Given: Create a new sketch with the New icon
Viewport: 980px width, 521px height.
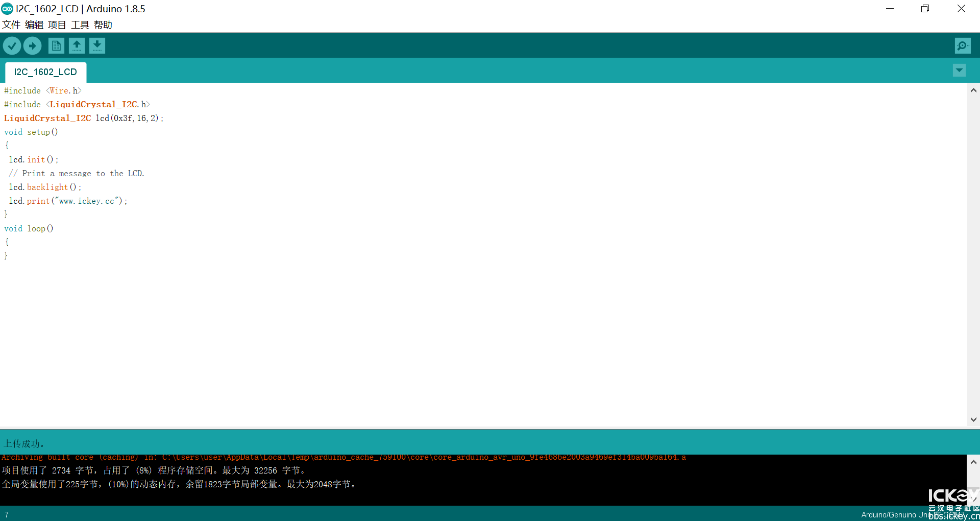Looking at the screenshot, I should 56,46.
